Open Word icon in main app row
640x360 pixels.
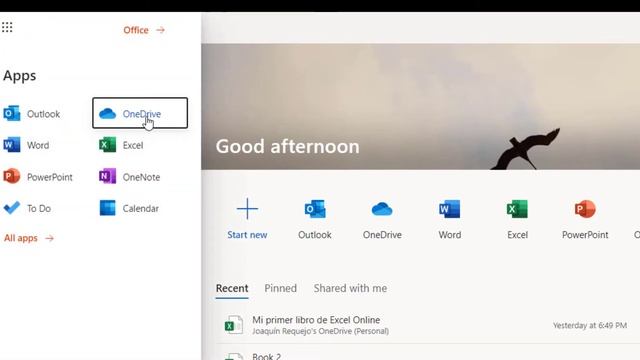tap(449, 209)
